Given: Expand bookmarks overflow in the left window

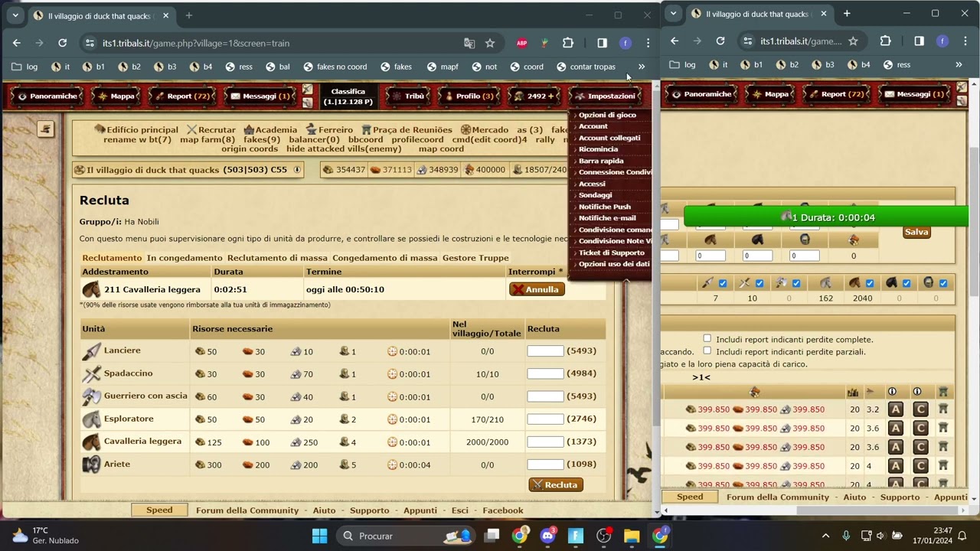Looking at the screenshot, I should click(642, 67).
